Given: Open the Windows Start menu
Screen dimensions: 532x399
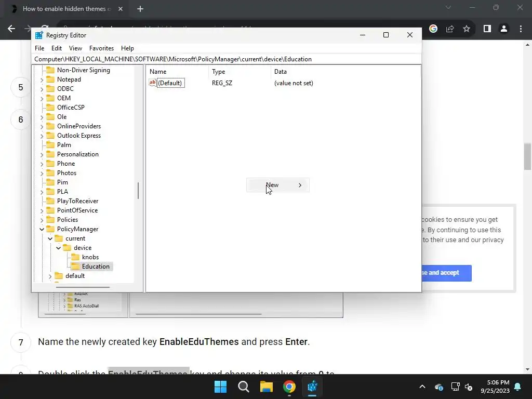Looking at the screenshot, I should click(220, 387).
